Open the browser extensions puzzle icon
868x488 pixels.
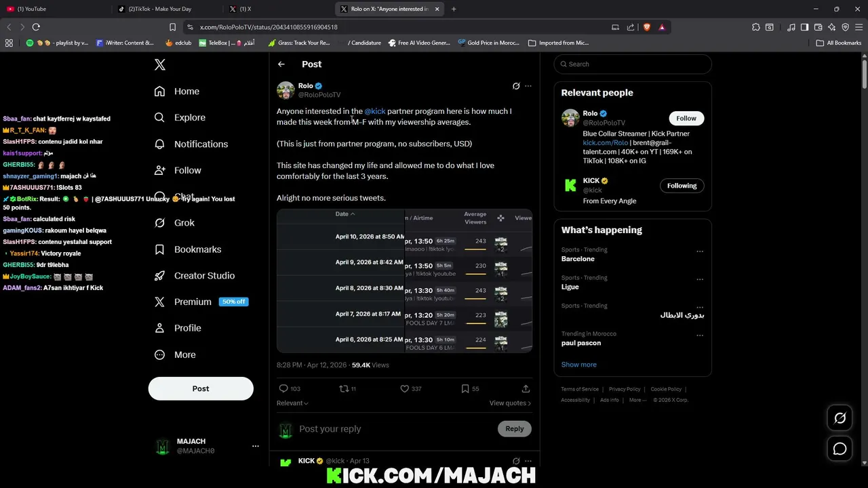point(756,27)
